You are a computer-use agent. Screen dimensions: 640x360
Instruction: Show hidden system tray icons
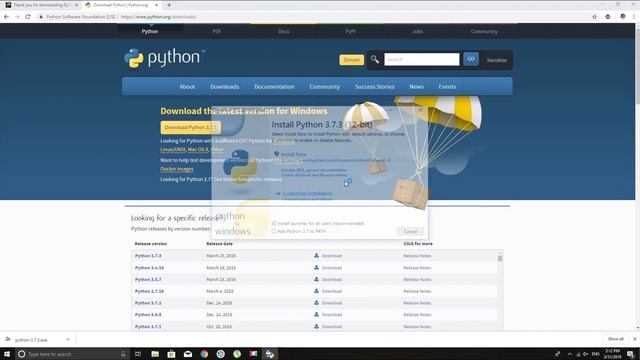click(570, 354)
